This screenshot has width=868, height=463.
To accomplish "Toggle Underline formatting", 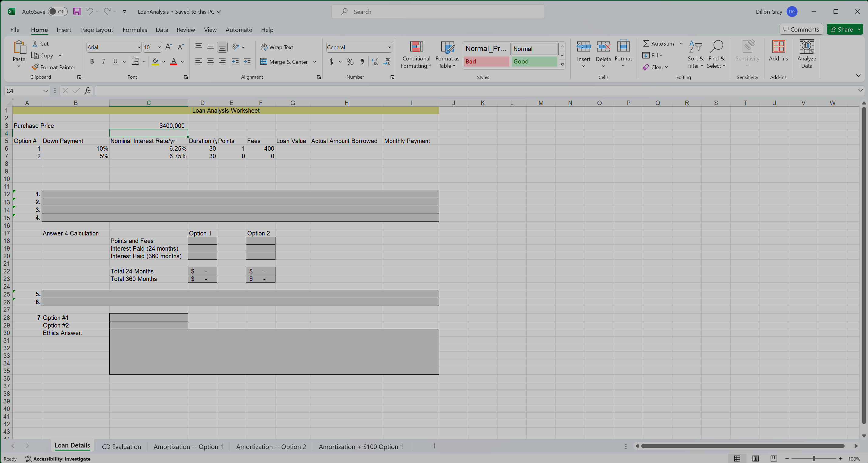I will [x=115, y=61].
